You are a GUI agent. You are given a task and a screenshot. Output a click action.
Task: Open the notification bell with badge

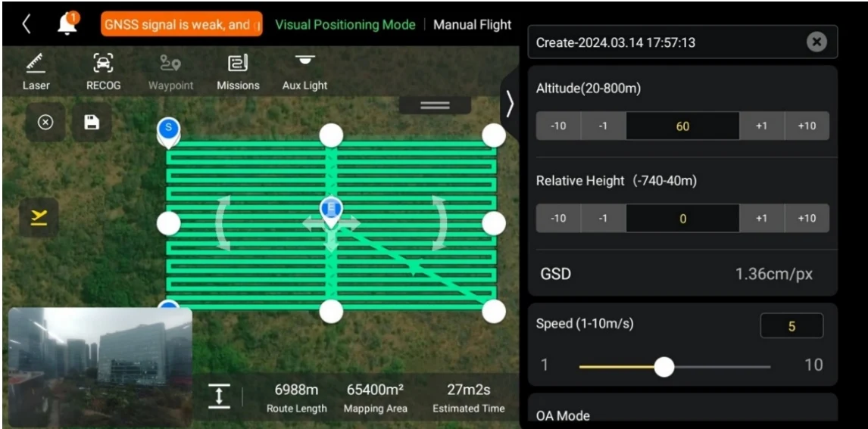68,23
